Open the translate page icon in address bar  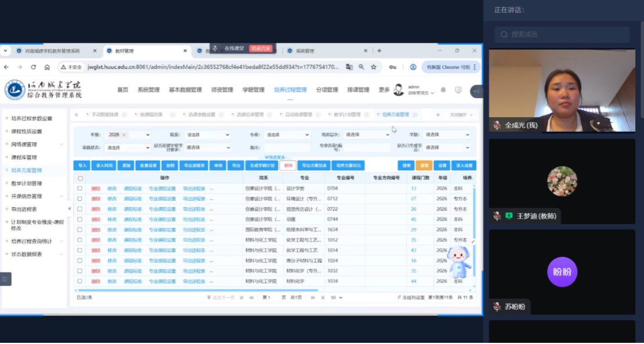click(x=349, y=67)
